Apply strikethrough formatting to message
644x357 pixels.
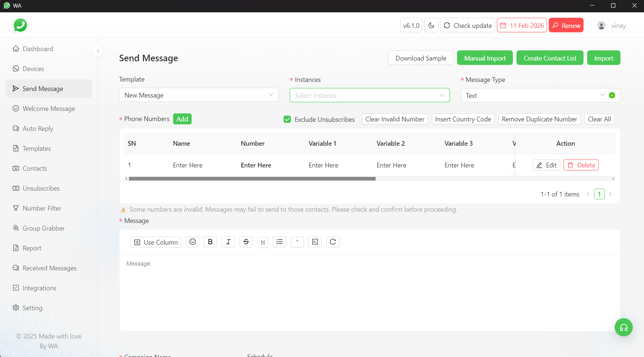(246, 242)
